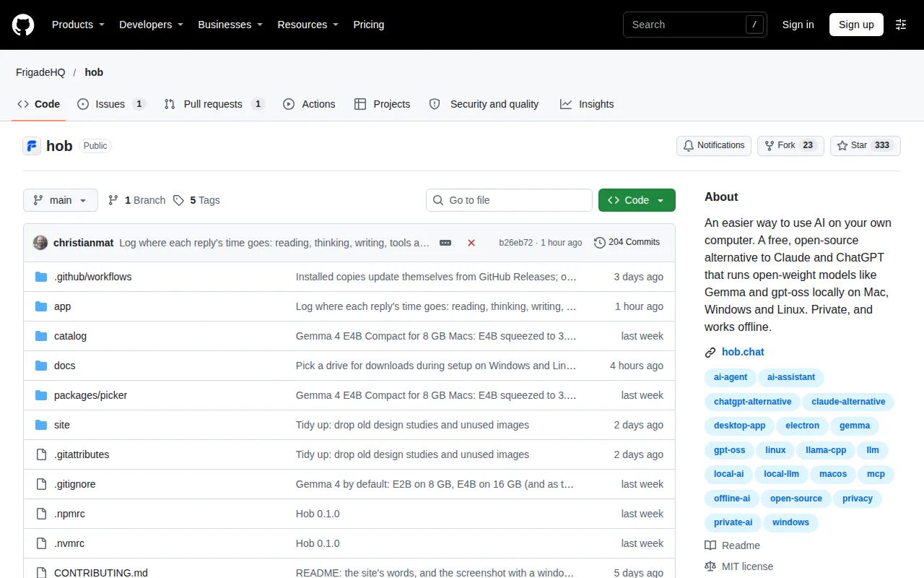Click the tag icon next to 5 Tags
Viewport: 924px width, 578px height.
pyautogui.click(x=178, y=200)
